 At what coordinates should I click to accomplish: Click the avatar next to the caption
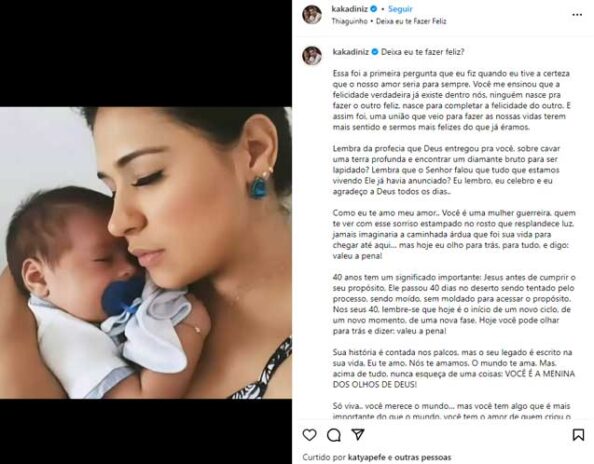[x=312, y=55]
